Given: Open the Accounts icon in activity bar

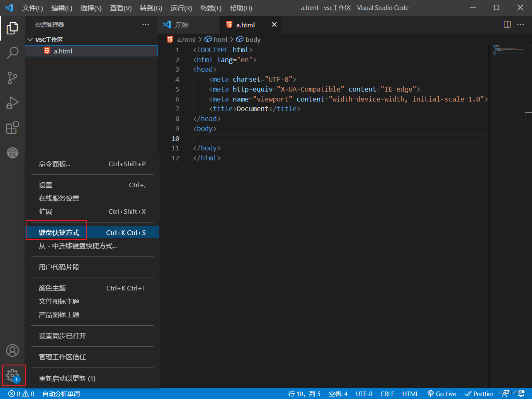Looking at the screenshot, I should 12,351.
